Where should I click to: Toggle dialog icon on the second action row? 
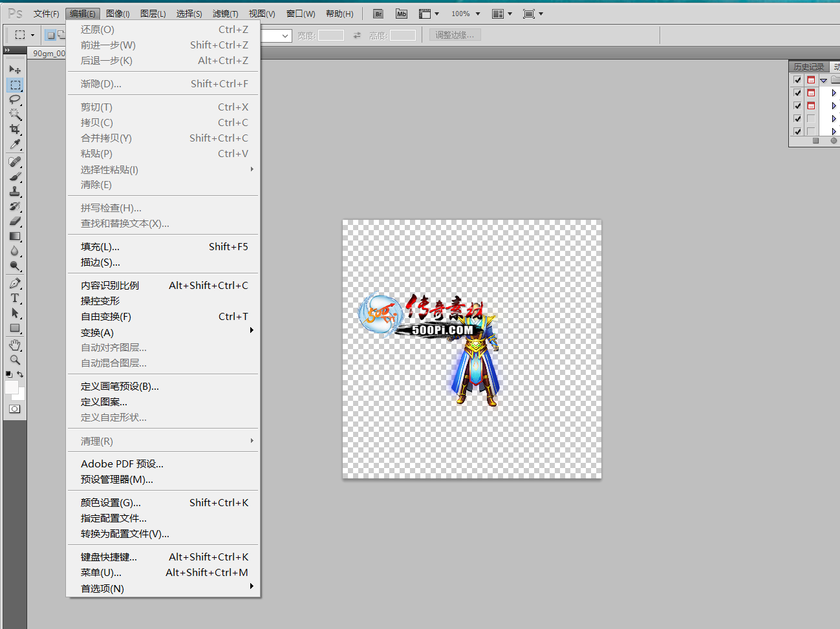[x=811, y=93]
